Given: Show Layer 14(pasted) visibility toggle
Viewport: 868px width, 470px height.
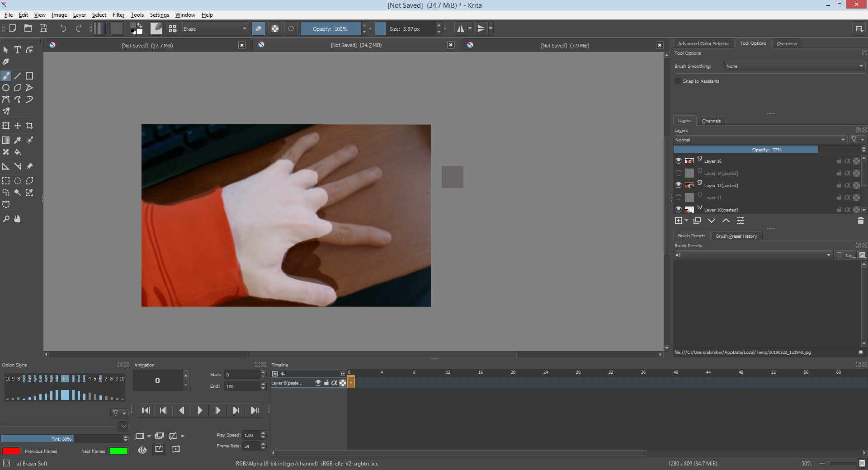Looking at the screenshot, I should (679, 173).
